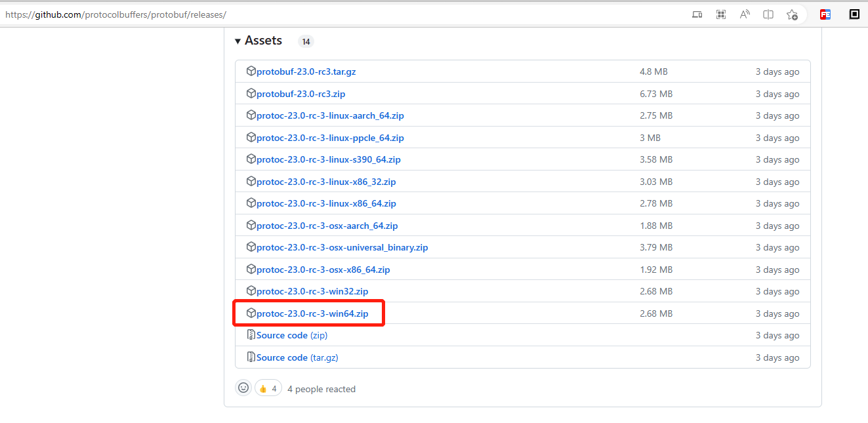Viewport: 868px width, 423px height.
Task: Click the Assets count badge "14"
Action: (306, 42)
